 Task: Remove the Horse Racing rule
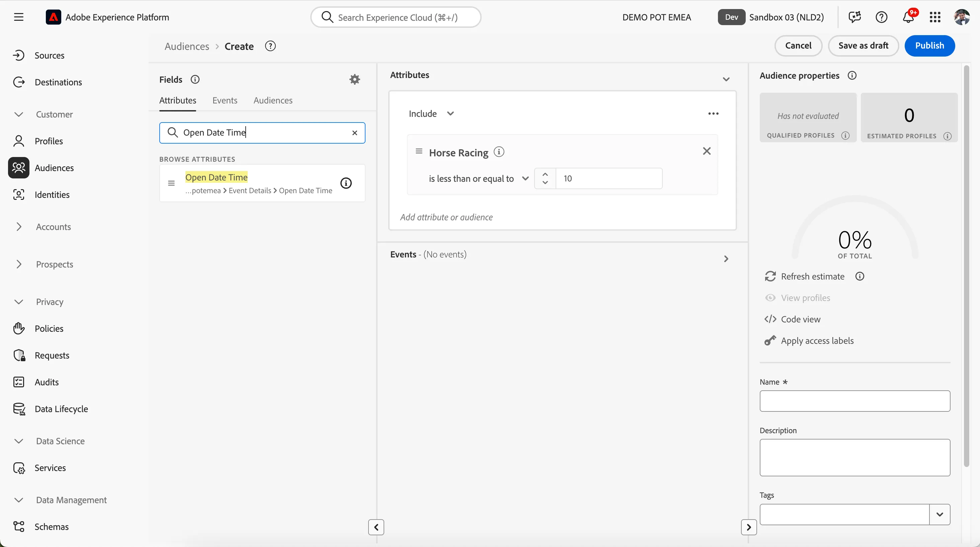[x=707, y=151]
